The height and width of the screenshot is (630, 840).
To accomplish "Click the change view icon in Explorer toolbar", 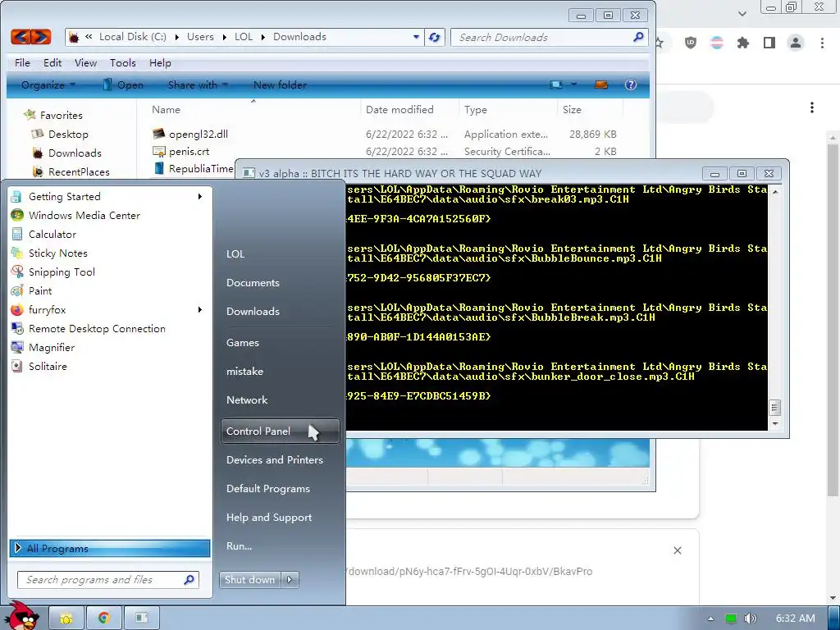I will tap(557, 84).
